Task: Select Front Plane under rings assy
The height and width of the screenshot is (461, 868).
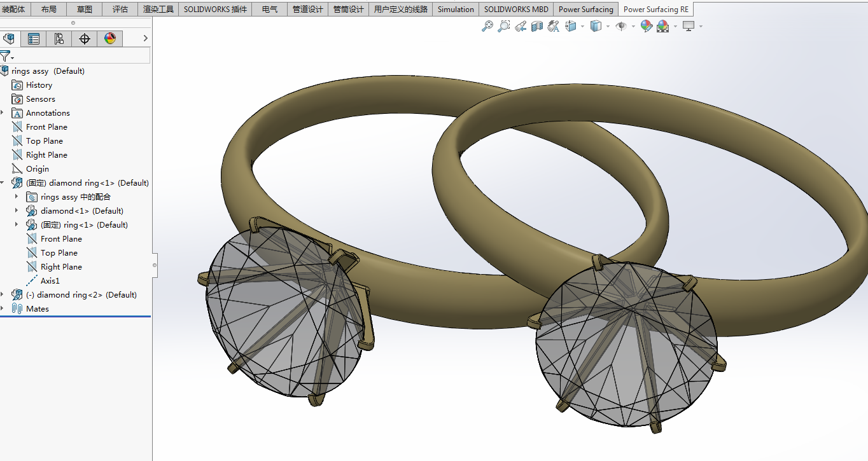Action: click(46, 127)
